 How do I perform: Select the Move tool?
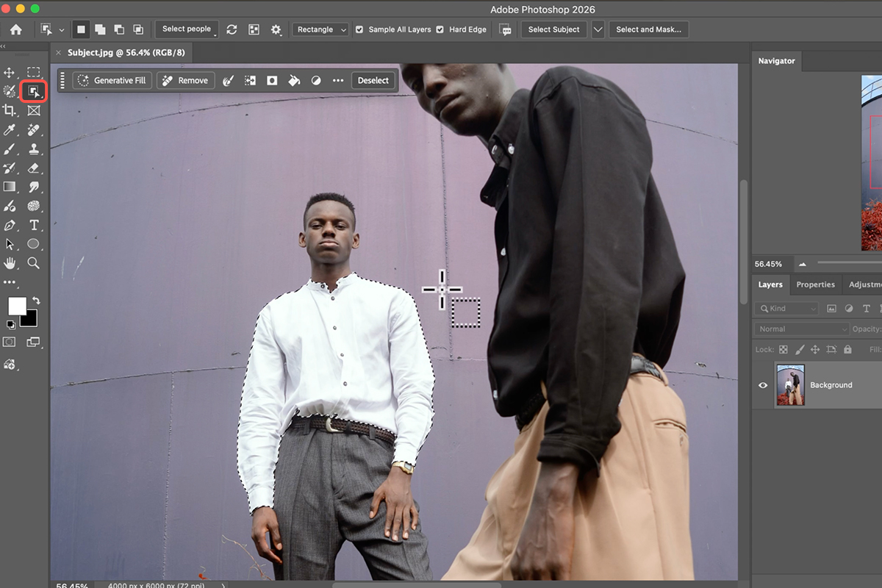10,72
